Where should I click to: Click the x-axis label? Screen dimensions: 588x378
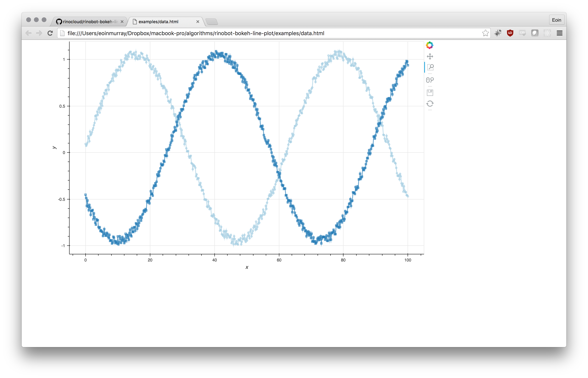pos(247,267)
